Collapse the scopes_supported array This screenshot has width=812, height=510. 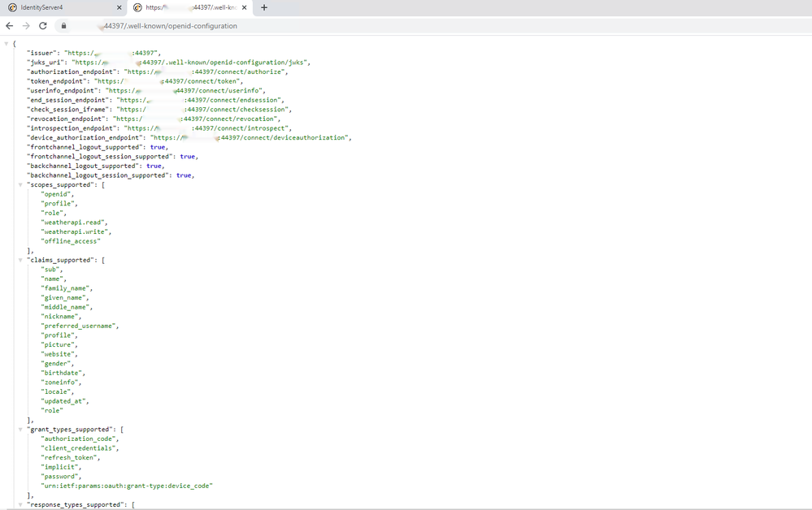click(20, 184)
